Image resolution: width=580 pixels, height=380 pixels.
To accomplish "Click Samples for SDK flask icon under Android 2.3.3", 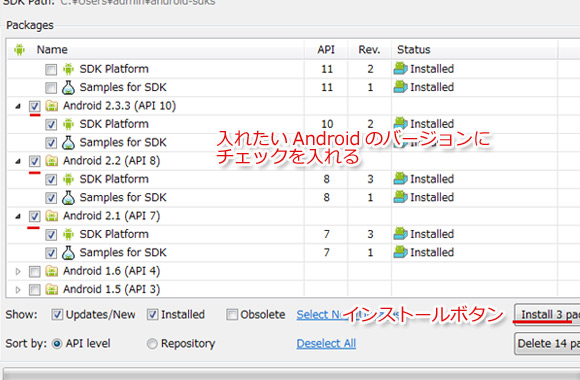I will tap(68, 142).
